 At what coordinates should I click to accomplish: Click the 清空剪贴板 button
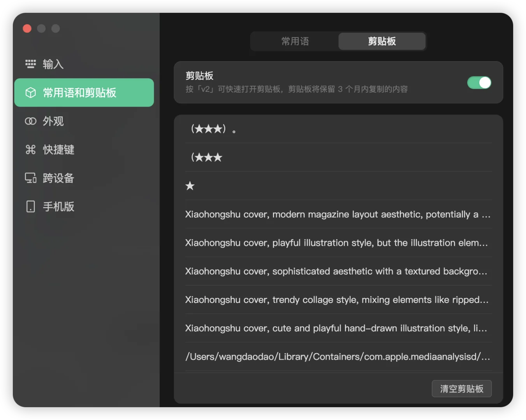point(461,388)
